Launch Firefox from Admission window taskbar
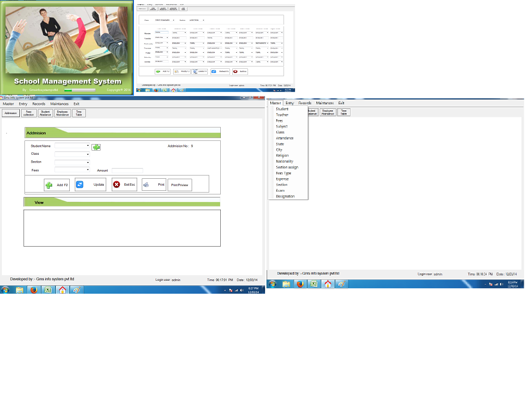532x399 pixels. point(34,290)
